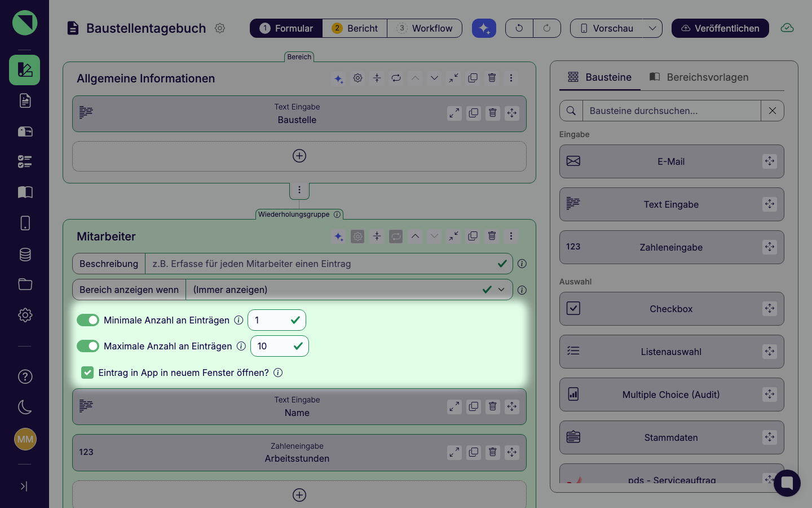Open settings gear of Allgemeine Informationen
This screenshot has width=812, height=508.
(x=358, y=78)
